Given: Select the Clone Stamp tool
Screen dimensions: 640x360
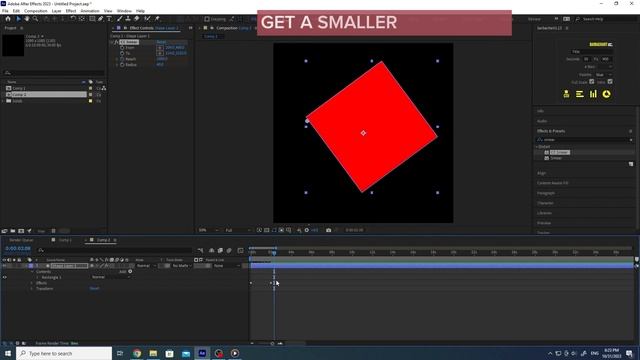Looking at the screenshot, I should 128,19.
